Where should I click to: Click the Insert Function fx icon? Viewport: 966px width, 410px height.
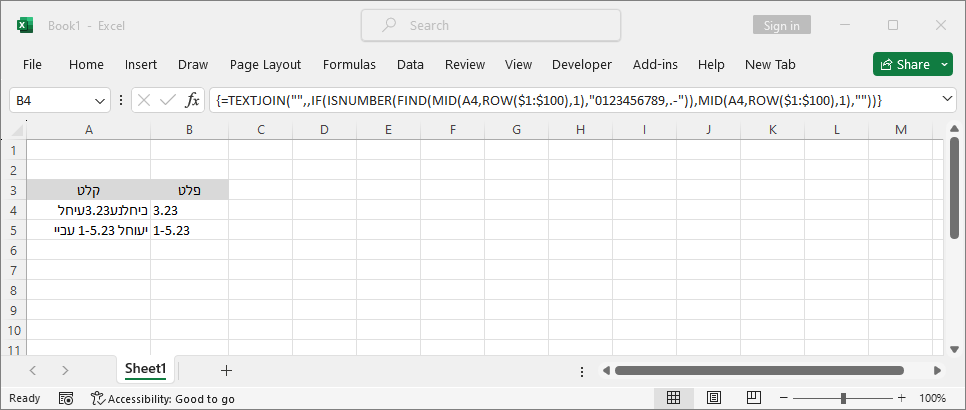pyautogui.click(x=192, y=100)
